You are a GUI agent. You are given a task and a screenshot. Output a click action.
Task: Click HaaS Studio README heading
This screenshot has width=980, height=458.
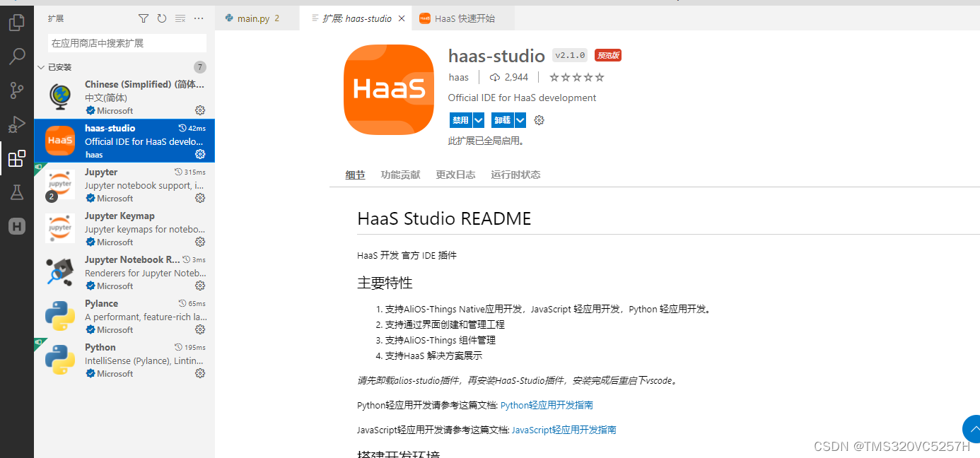[444, 219]
